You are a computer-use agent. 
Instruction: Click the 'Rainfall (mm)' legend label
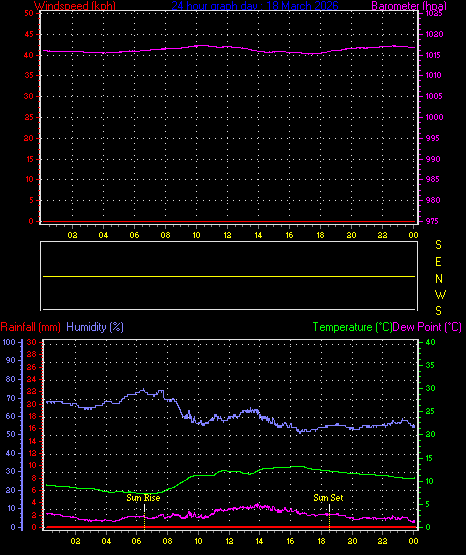point(30,327)
